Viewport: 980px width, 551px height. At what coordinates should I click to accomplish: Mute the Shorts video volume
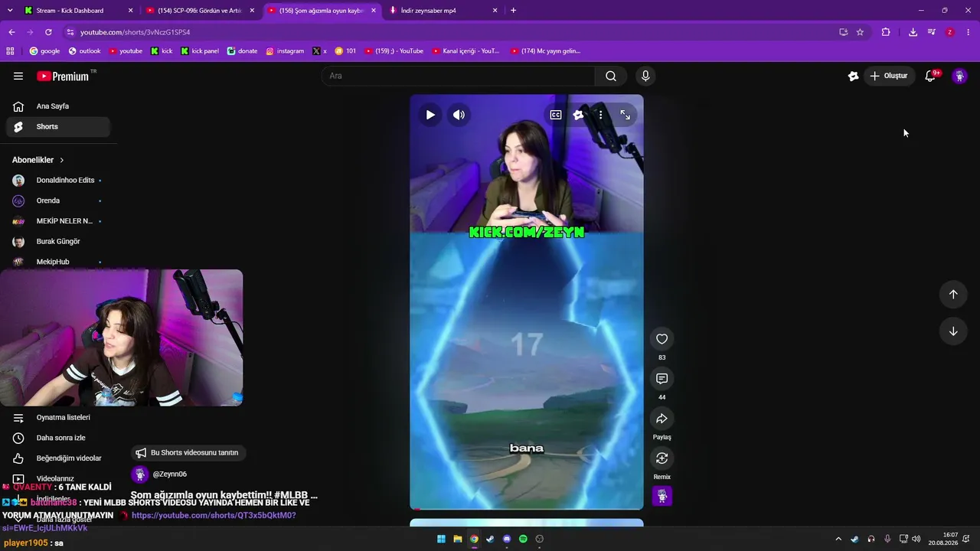pos(459,115)
